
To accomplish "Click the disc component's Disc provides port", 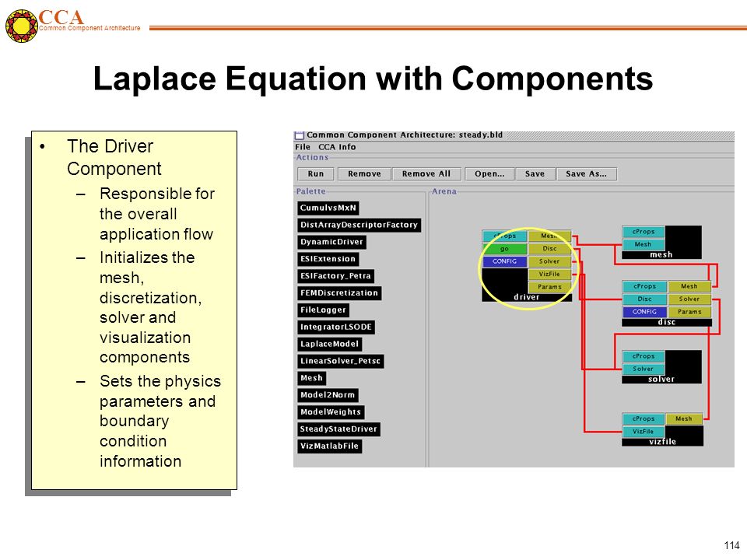I will click(x=644, y=299).
